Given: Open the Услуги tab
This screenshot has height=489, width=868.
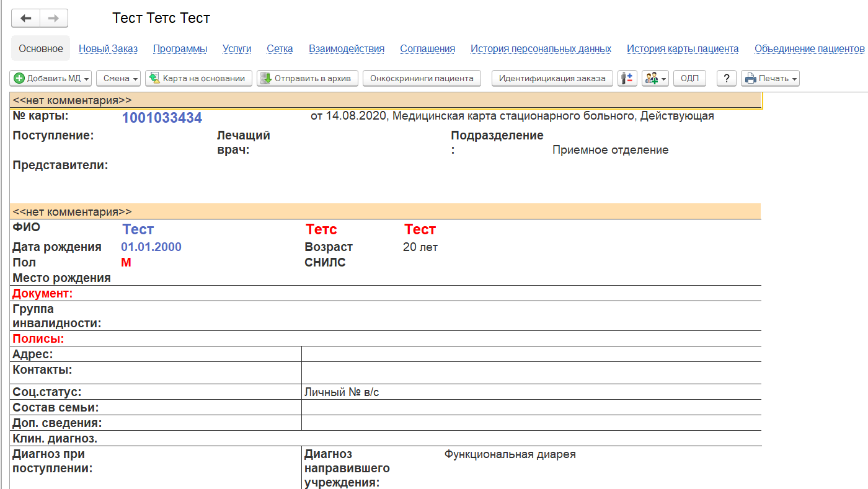Looking at the screenshot, I should pyautogui.click(x=237, y=48).
